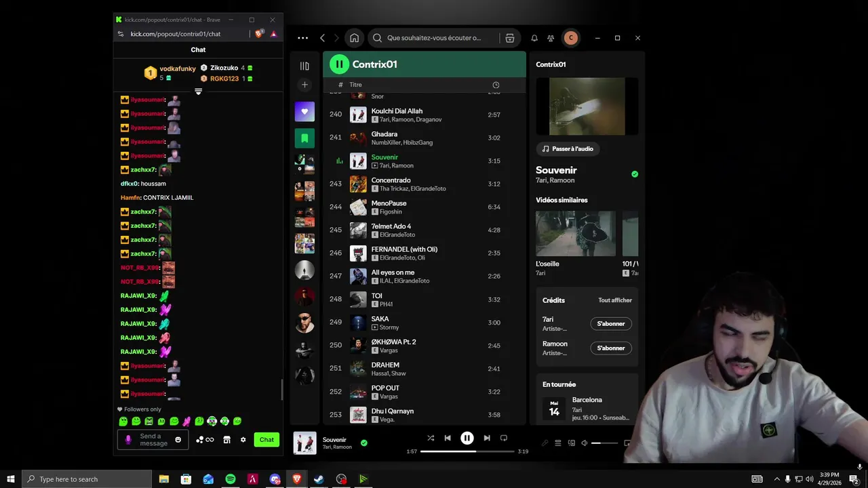868x488 pixels.
Task: Toggle repeat mode in Spotify
Action: pos(504,438)
